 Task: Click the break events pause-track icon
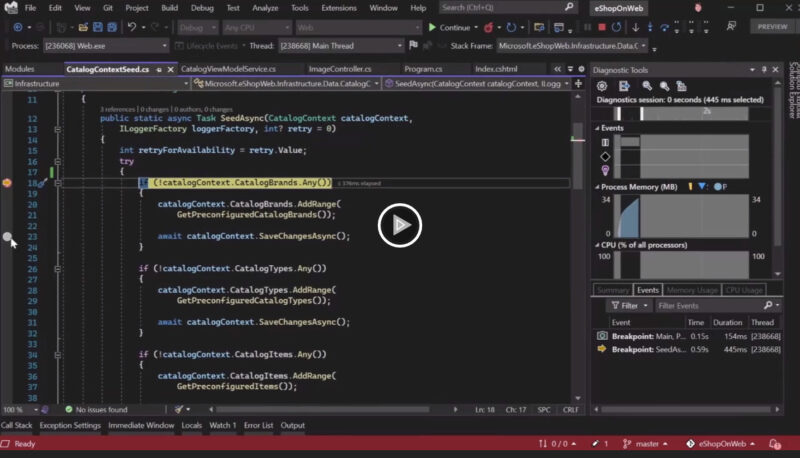[605, 143]
